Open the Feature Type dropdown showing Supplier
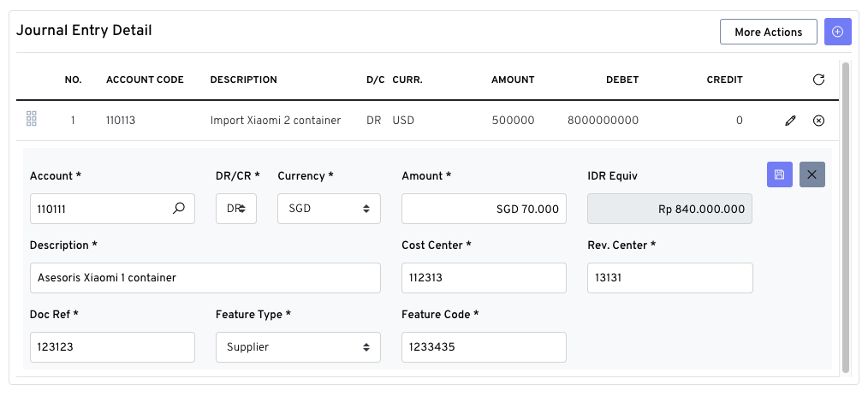This screenshot has height=396, width=868. [298, 347]
